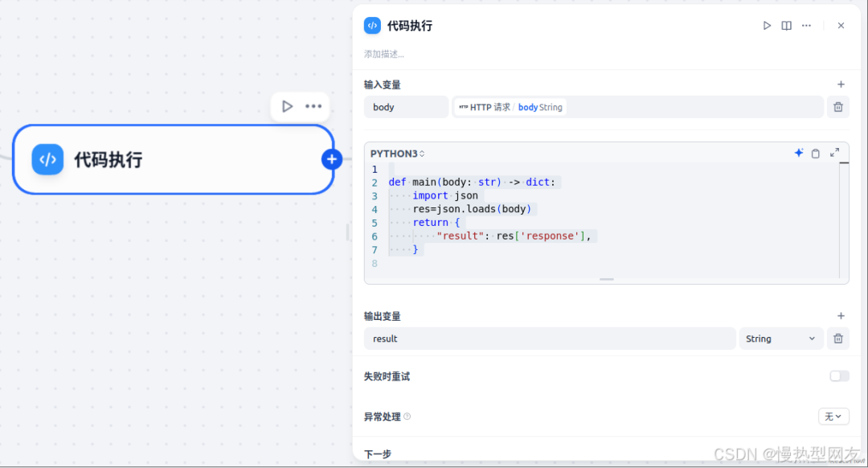Click the blue plus on the 代码执行 node

(x=331, y=158)
